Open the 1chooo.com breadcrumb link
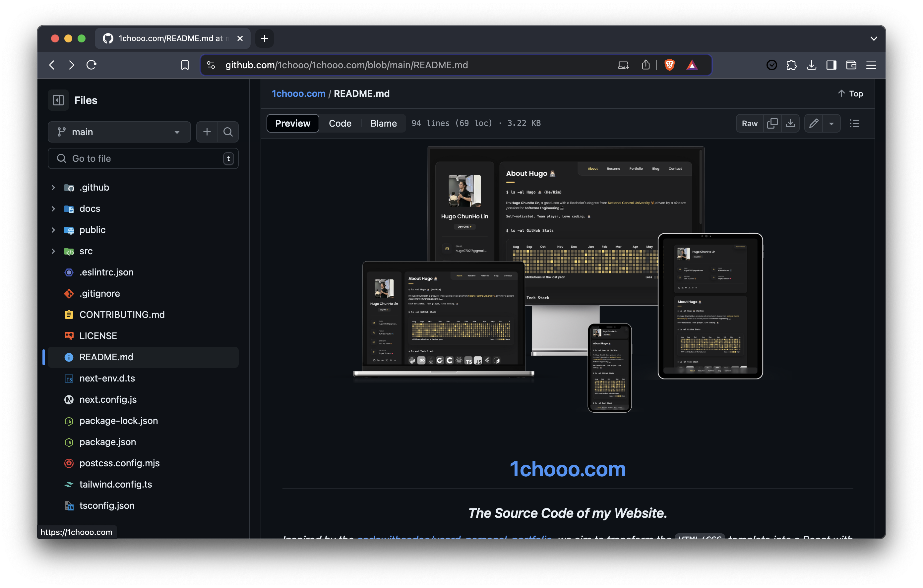Image resolution: width=923 pixels, height=588 pixels. [299, 93]
